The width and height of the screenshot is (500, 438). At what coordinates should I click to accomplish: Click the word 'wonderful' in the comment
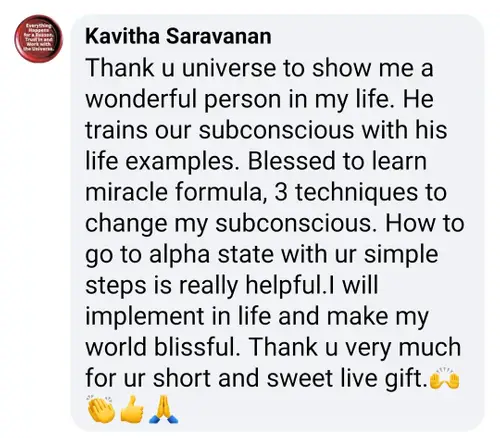[x=141, y=99]
